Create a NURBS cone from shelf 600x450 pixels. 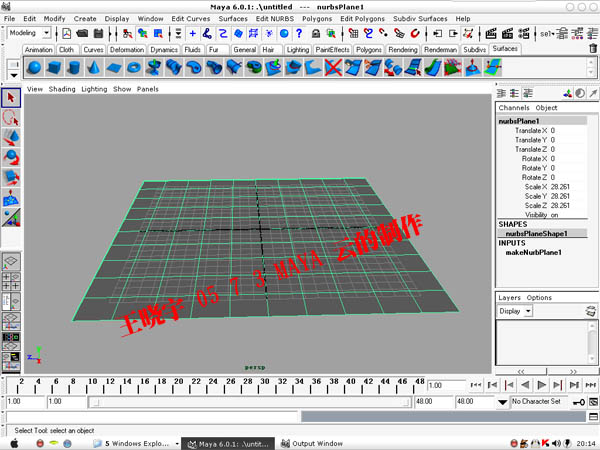tap(94, 68)
